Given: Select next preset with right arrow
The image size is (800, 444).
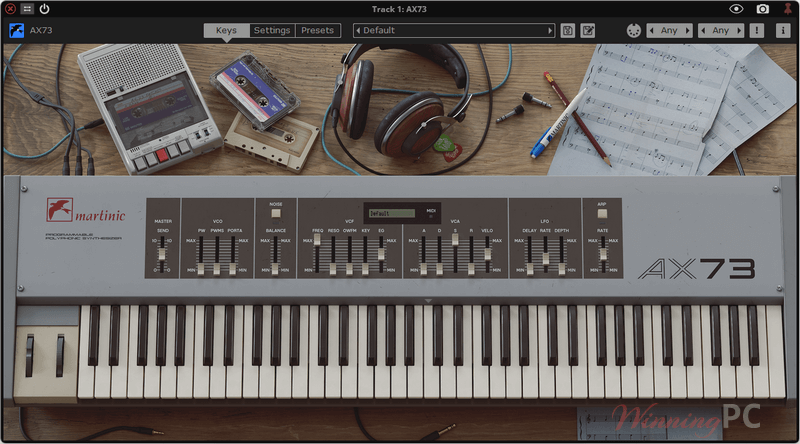Looking at the screenshot, I should click(550, 31).
